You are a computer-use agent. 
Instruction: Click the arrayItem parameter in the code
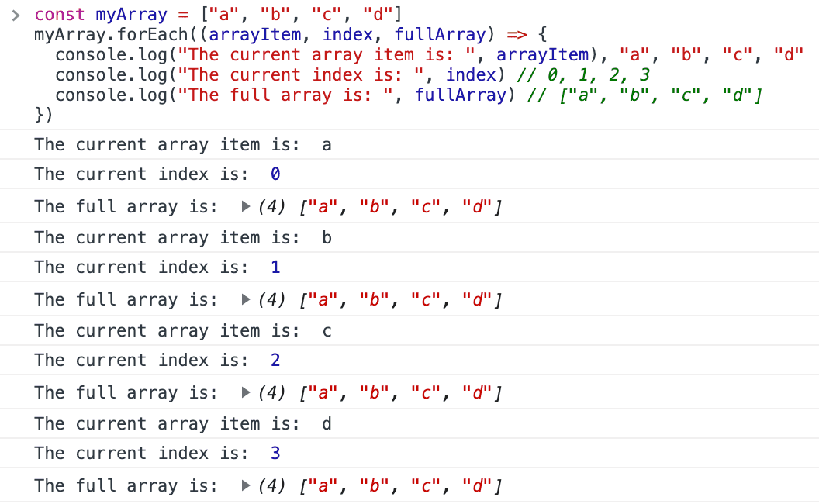(255, 34)
